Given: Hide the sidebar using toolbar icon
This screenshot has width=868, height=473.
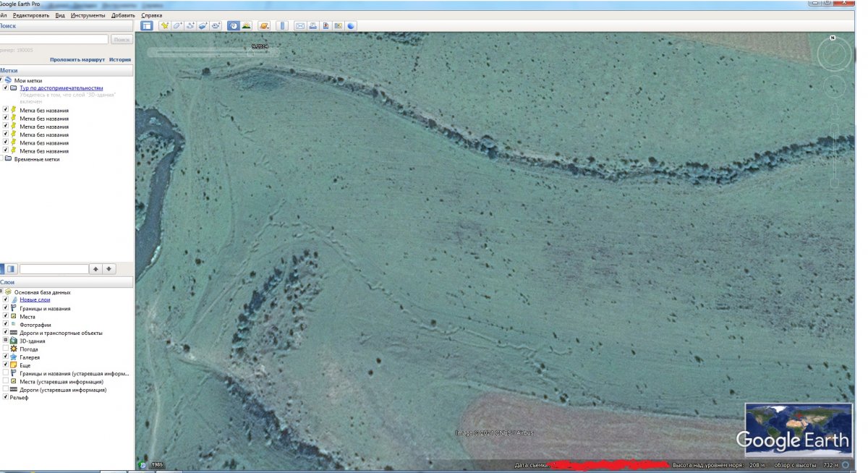Looking at the screenshot, I should (147, 26).
